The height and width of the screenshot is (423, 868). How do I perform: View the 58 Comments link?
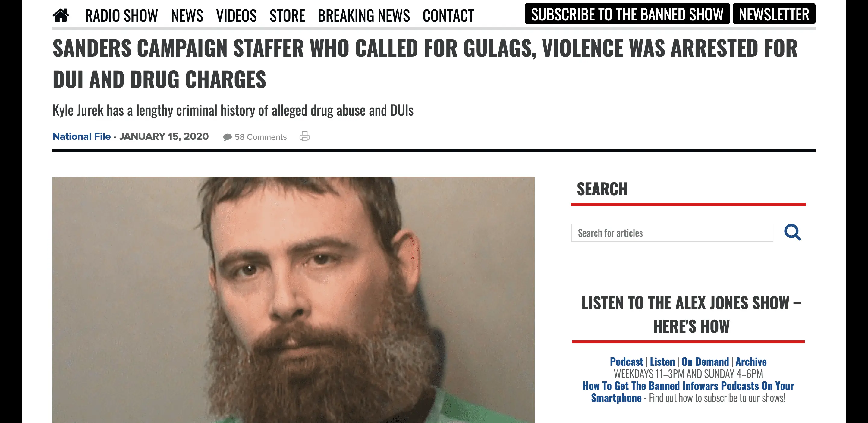tap(260, 137)
